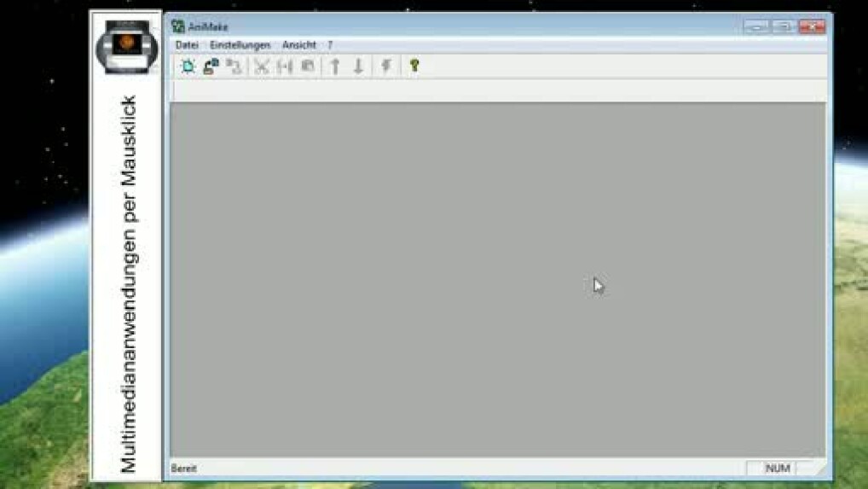Open the ? help menu

[330, 45]
